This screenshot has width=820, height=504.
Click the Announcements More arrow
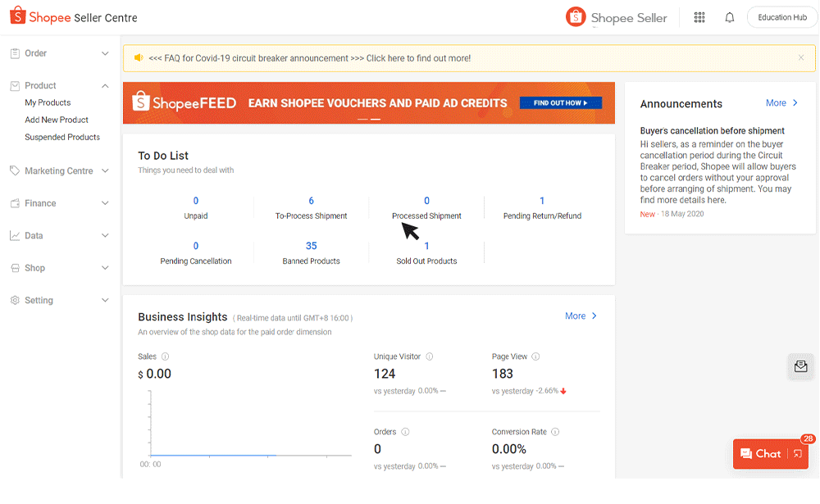(x=795, y=103)
